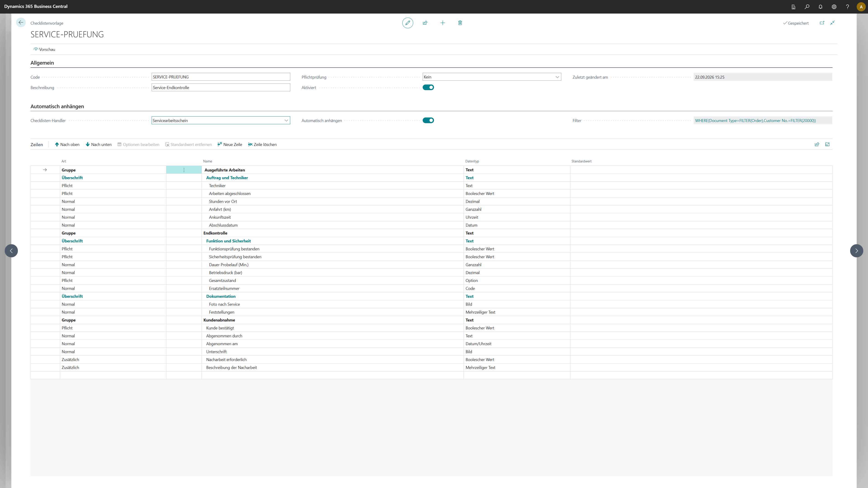Open the share icon in header
This screenshot has height=488, width=868.
(425, 23)
